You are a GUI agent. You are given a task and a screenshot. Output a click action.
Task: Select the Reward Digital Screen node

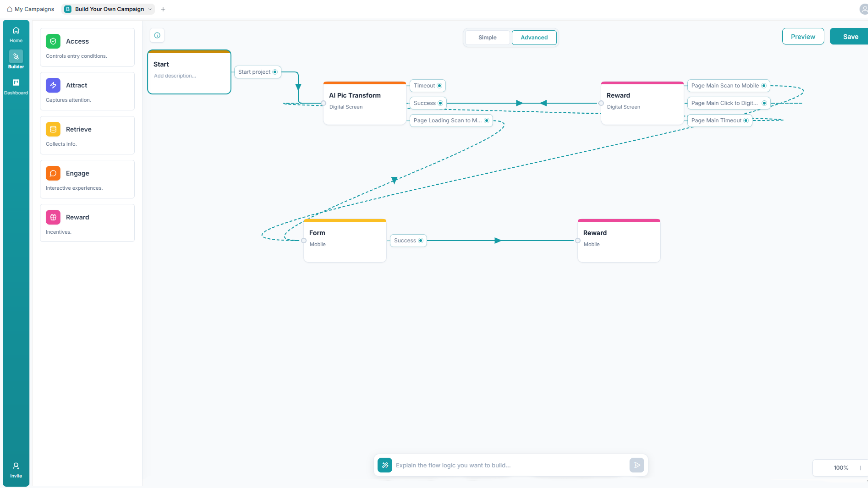[642, 103]
